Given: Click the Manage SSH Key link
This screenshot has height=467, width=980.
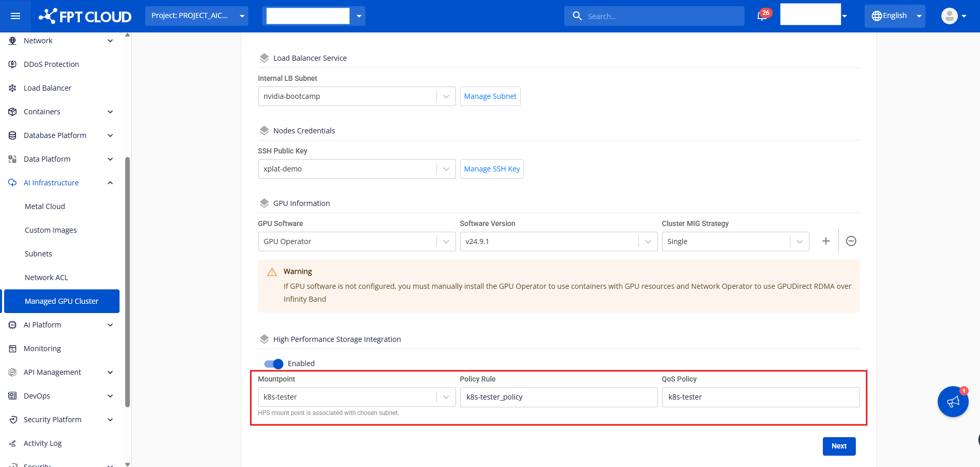Looking at the screenshot, I should (x=492, y=169).
